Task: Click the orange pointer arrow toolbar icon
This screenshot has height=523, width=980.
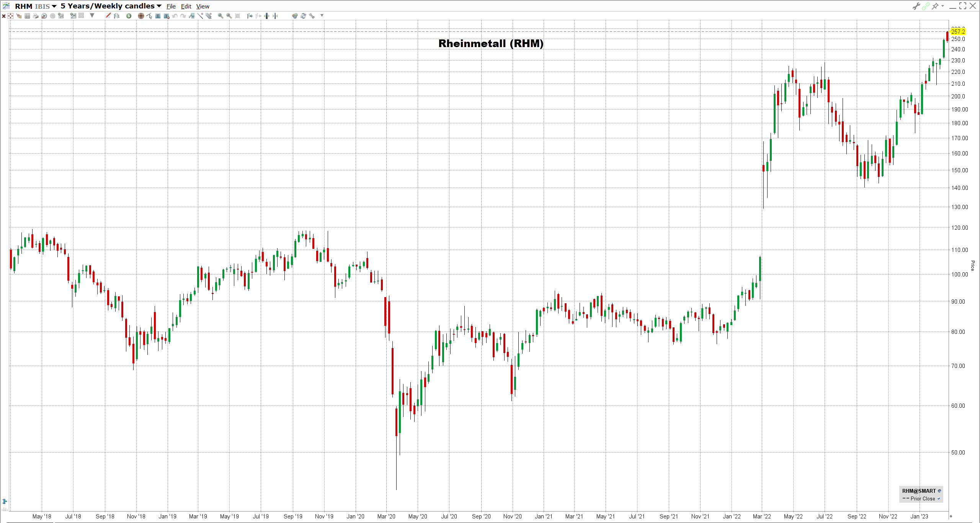Action: coord(19,16)
